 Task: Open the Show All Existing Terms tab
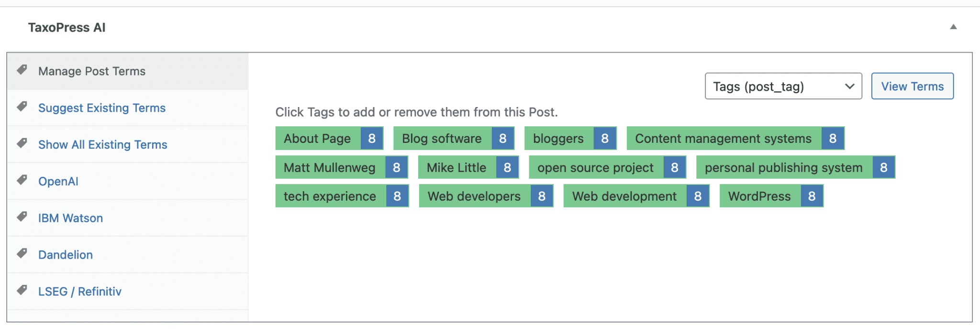pos(103,145)
